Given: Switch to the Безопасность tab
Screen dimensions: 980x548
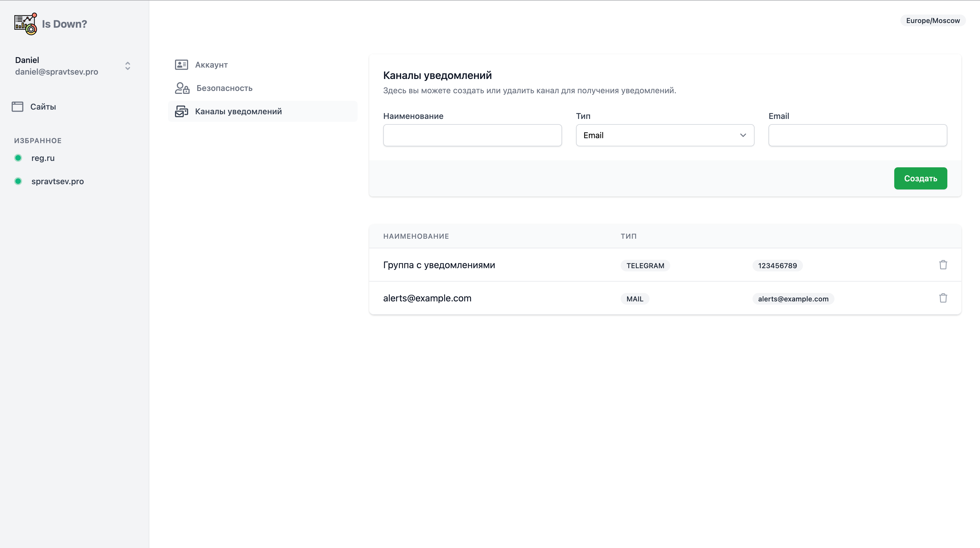Looking at the screenshot, I should coord(225,88).
